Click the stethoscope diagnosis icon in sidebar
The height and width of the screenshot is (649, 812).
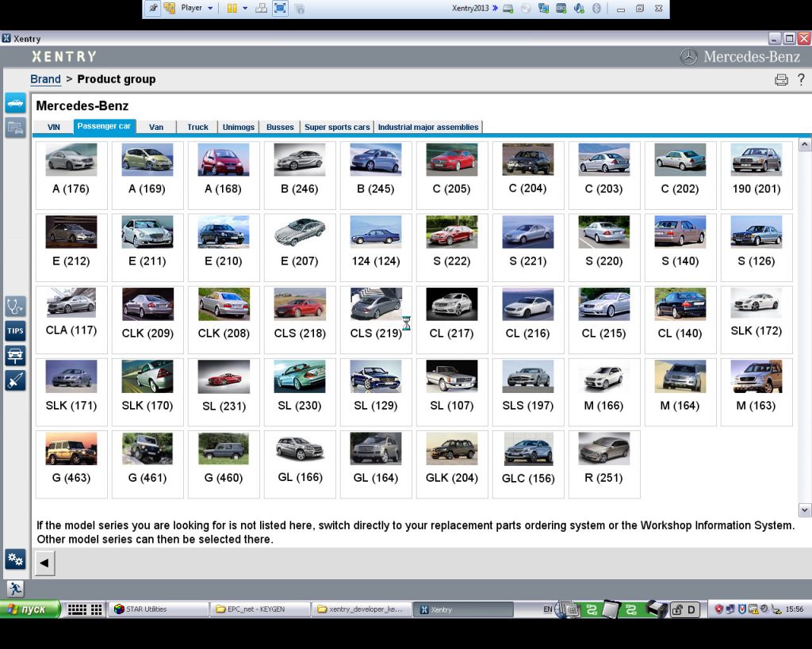16,307
